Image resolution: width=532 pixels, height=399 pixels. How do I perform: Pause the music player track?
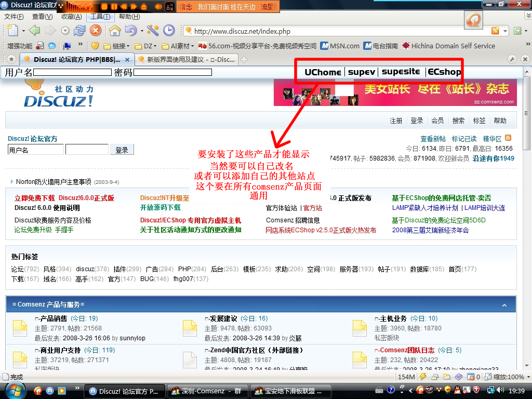(114, 6)
